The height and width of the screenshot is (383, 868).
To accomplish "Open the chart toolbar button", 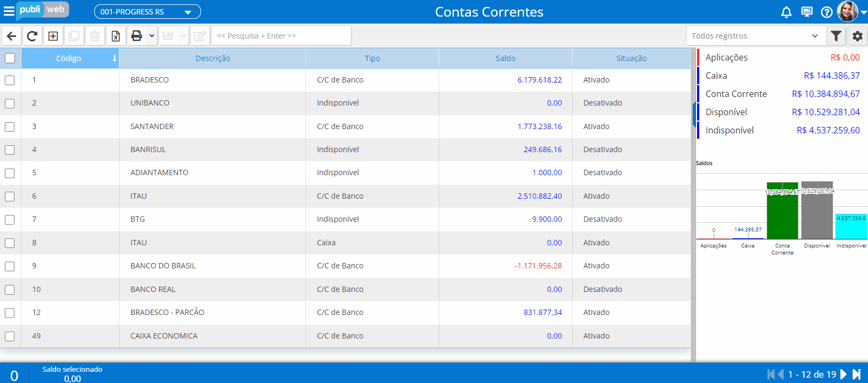I will tap(168, 36).
